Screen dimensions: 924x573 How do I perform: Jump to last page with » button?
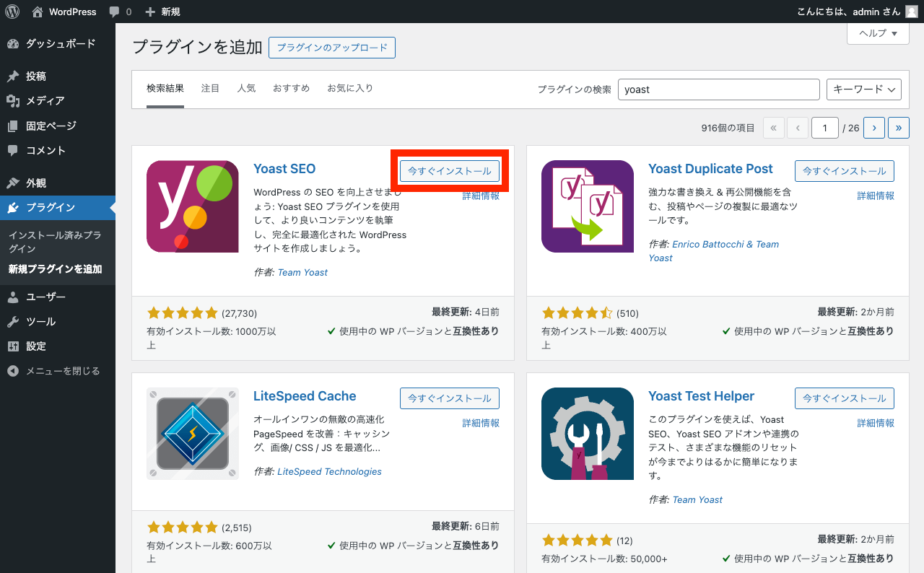(x=899, y=128)
